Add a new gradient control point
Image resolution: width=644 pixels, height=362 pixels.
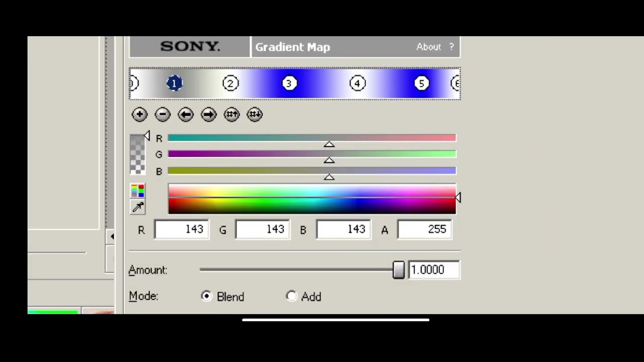(x=139, y=115)
